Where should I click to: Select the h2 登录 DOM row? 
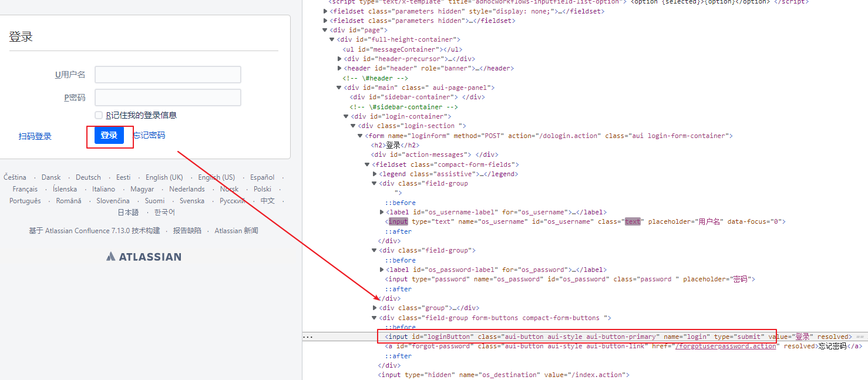(x=395, y=145)
